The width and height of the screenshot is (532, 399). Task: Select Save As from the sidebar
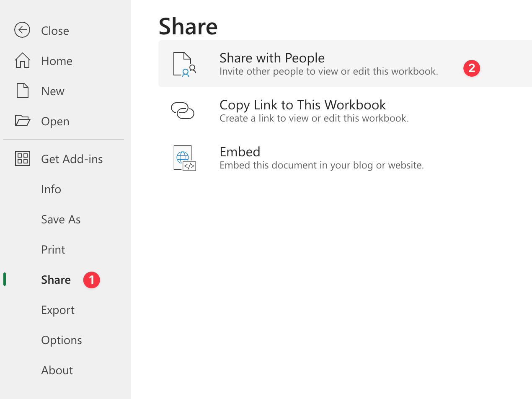point(61,219)
